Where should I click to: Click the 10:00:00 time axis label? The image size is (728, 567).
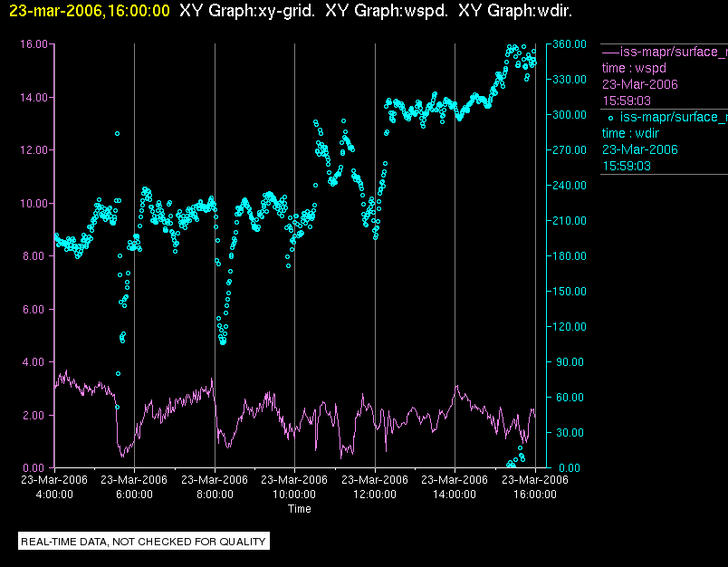pyautogui.click(x=294, y=495)
